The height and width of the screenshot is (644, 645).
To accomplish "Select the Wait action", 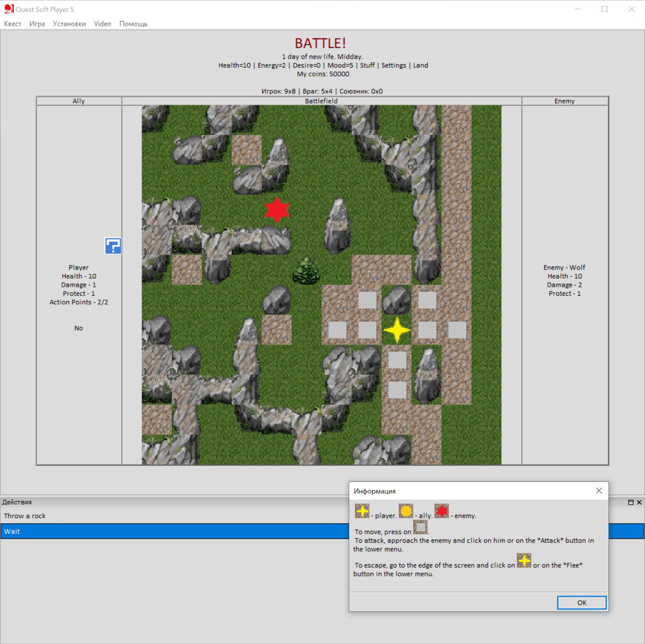I will coord(12,531).
